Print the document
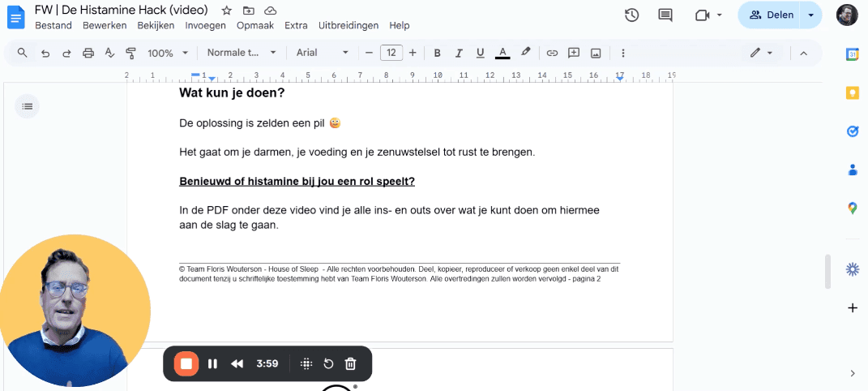 88,54
